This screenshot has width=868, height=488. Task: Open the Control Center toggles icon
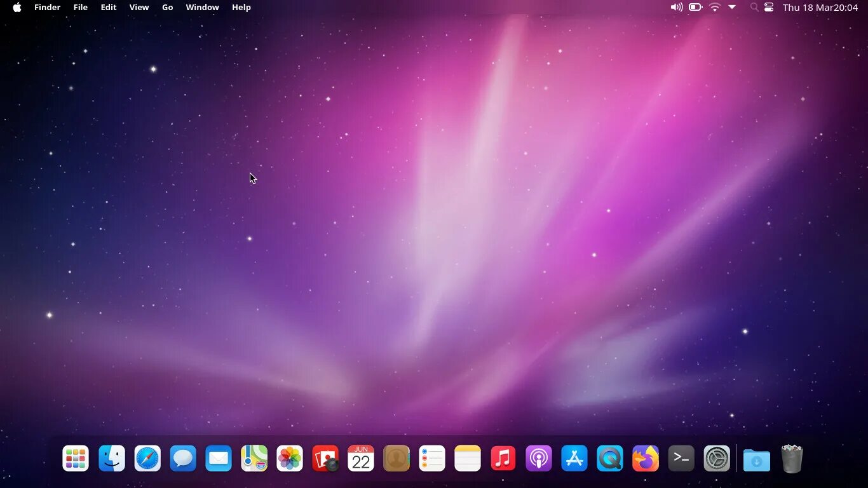coord(769,7)
